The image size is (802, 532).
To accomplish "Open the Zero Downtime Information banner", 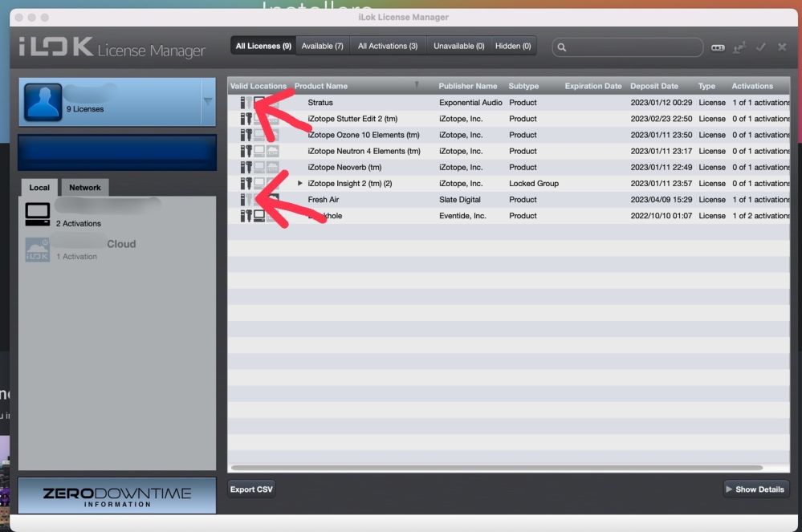I will click(117, 496).
